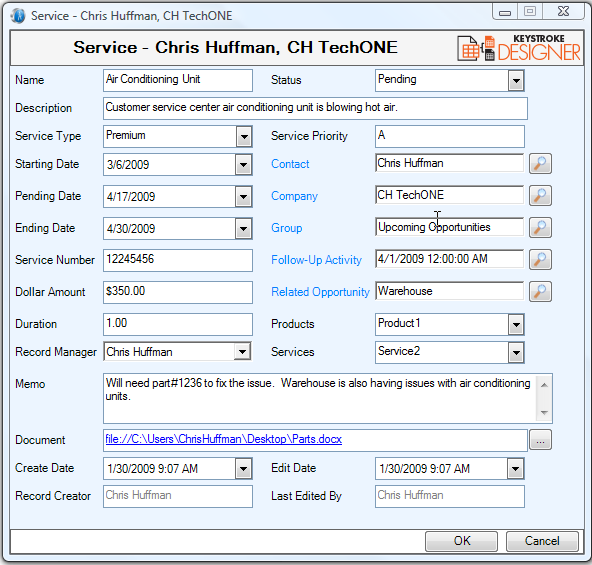Click the Cancel button
Screen dimensions: 592x565
tap(542, 541)
